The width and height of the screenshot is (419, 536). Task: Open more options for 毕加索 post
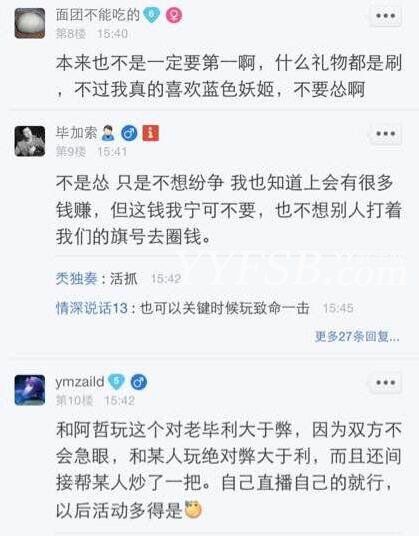pyautogui.click(x=386, y=134)
